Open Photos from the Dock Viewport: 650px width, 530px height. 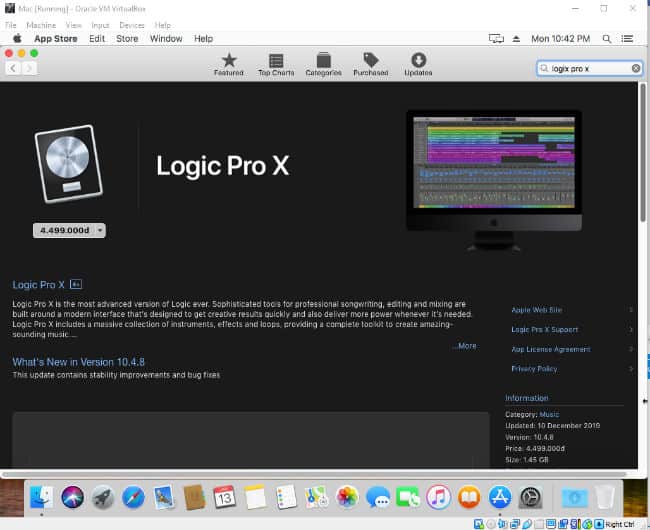click(x=347, y=497)
